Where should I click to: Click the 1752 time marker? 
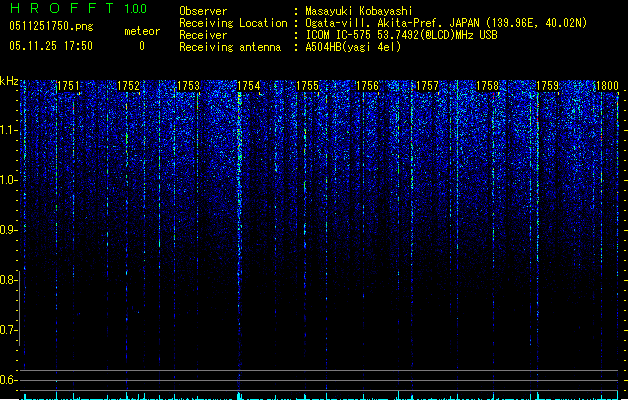click(128, 86)
